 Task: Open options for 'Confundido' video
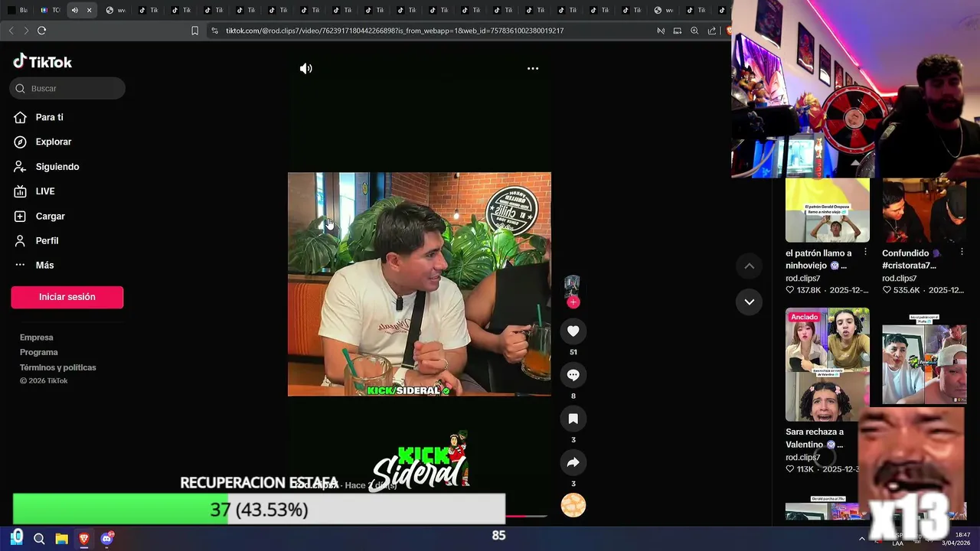coord(962,253)
